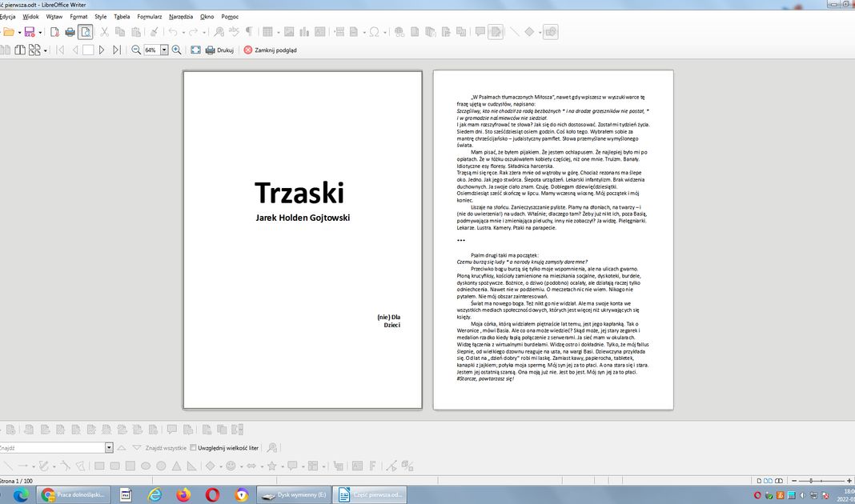The height and width of the screenshot is (504, 855).
Task: Switch preview to full screen
Action: click(195, 50)
